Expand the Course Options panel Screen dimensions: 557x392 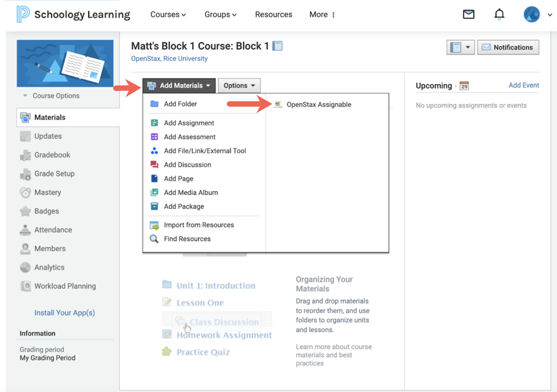53,95
